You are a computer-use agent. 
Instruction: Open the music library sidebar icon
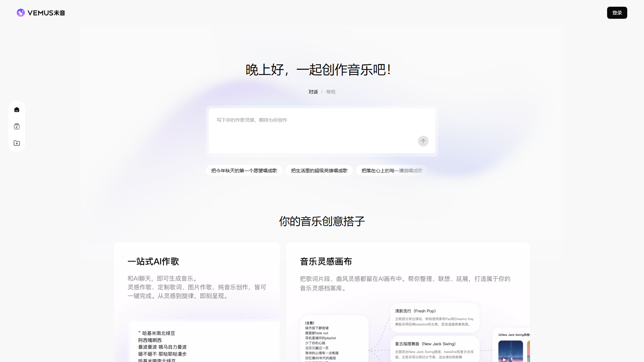[17, 126]
